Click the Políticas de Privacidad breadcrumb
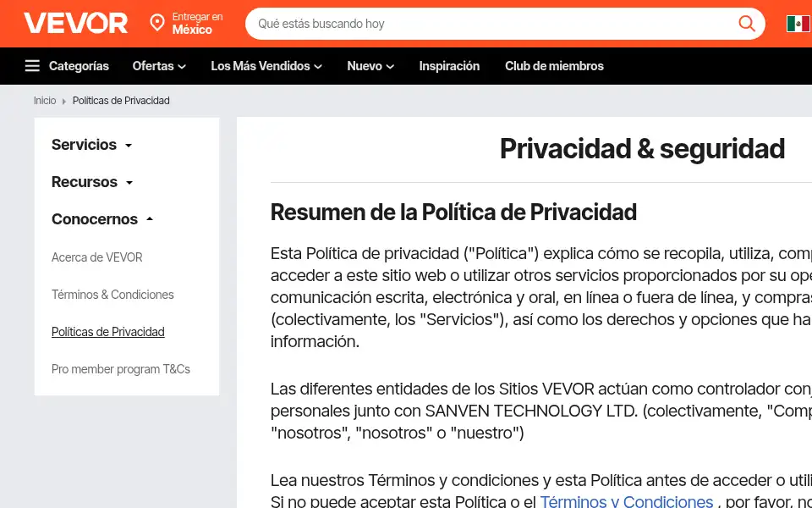Image resolution: width=812 pixels, height=508 pixels. (121, 101)
